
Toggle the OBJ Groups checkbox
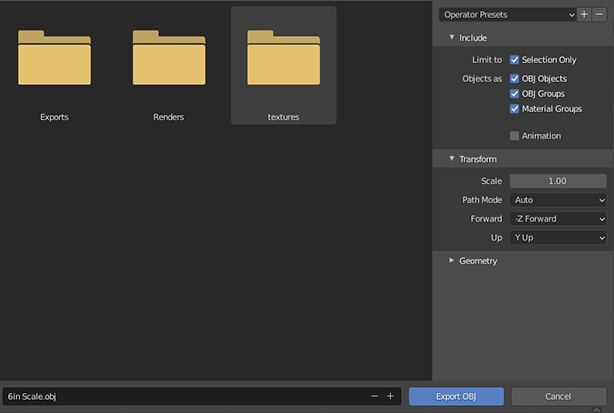click(x=515, y=94)
